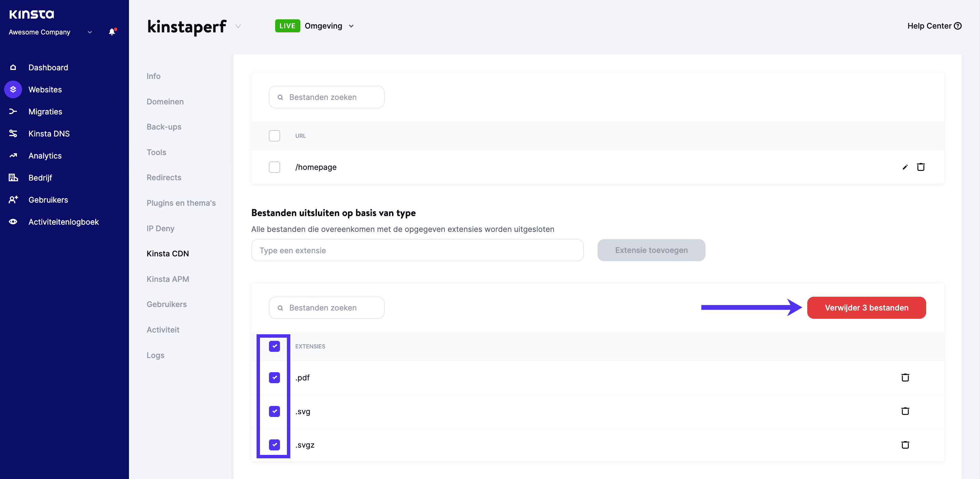Viewport: 980px width, 479px height.
Task: Open the site Gebruikers section
Action: 167,304
